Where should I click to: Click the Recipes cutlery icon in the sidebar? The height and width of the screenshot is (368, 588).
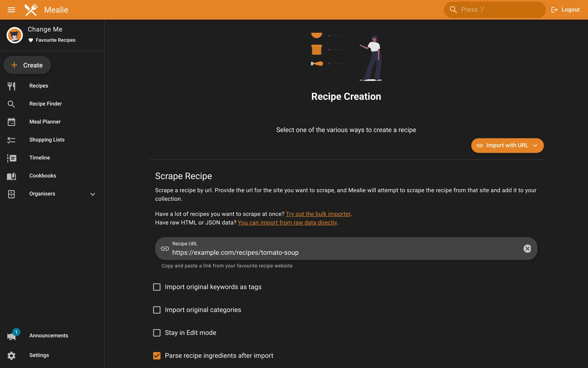click(x=11, y=86)
